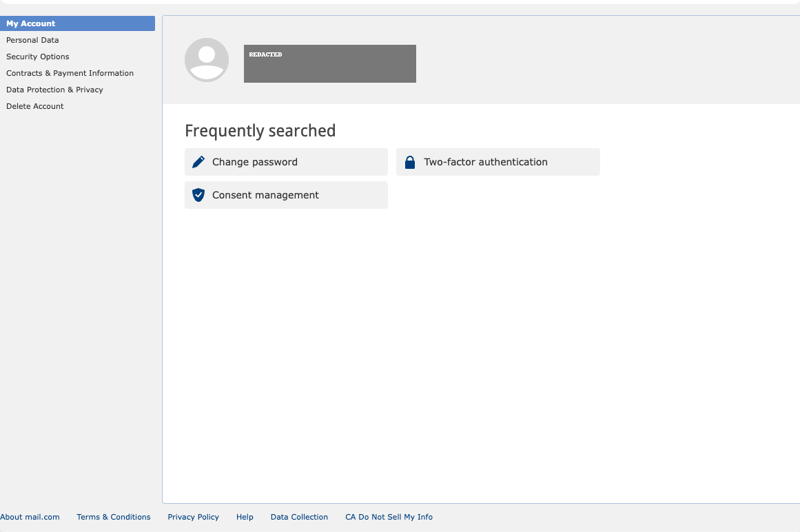
Task: Open the Data Collection footer link
Action: 300,517
